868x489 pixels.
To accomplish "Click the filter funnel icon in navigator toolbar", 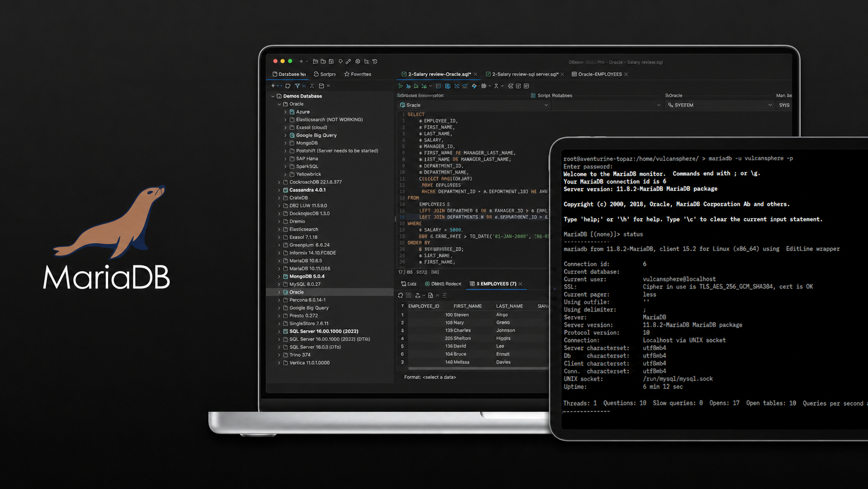I will (x=297, y=86).
